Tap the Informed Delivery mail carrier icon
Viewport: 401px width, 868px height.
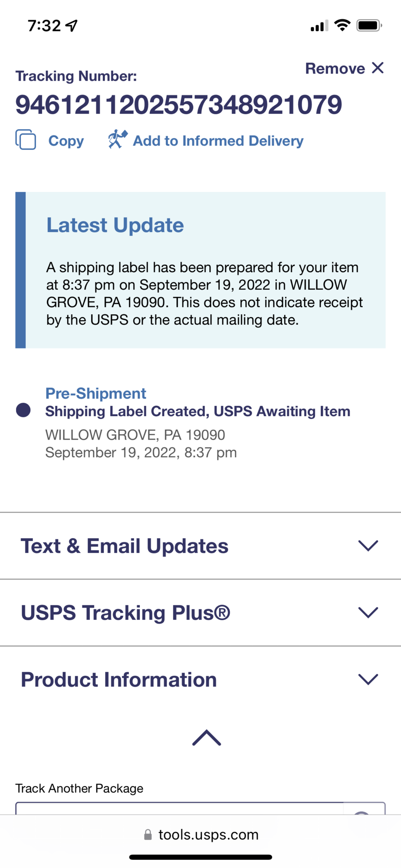(x=117, y=139)
